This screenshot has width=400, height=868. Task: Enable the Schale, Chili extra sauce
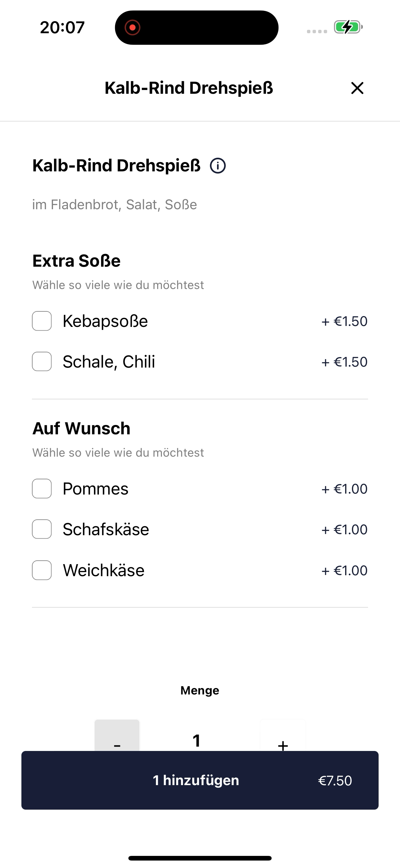(x=42, y=362)
